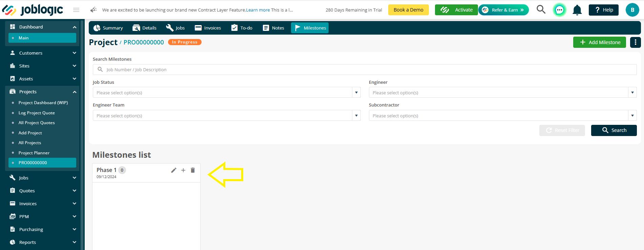Click the Activate button

tap(456, 10)
